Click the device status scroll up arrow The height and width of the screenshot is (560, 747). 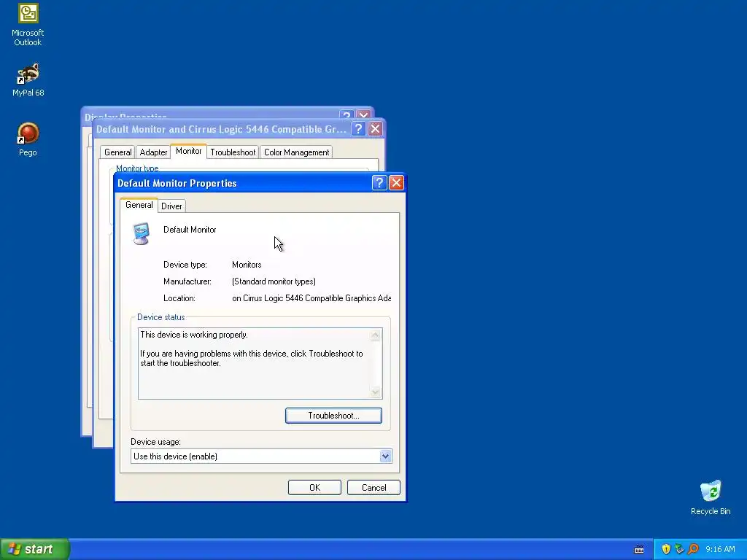tap(376, 335)
